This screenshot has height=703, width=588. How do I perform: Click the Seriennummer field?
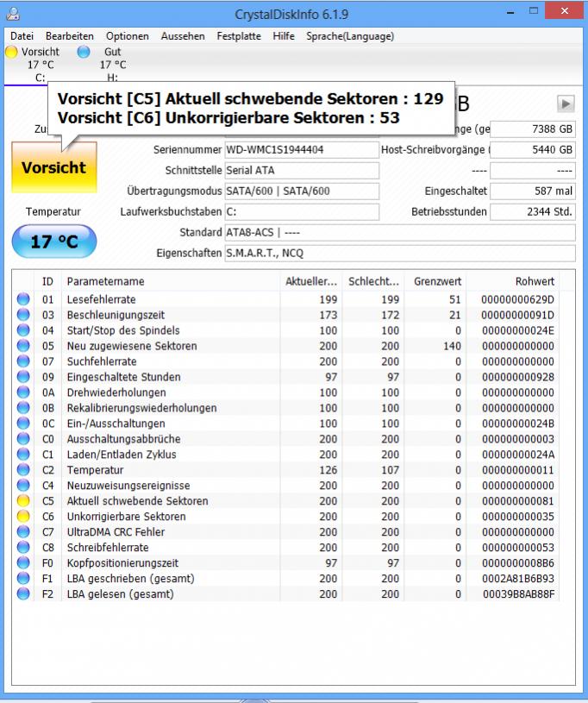pyautogui.click(x=302, y=150)
